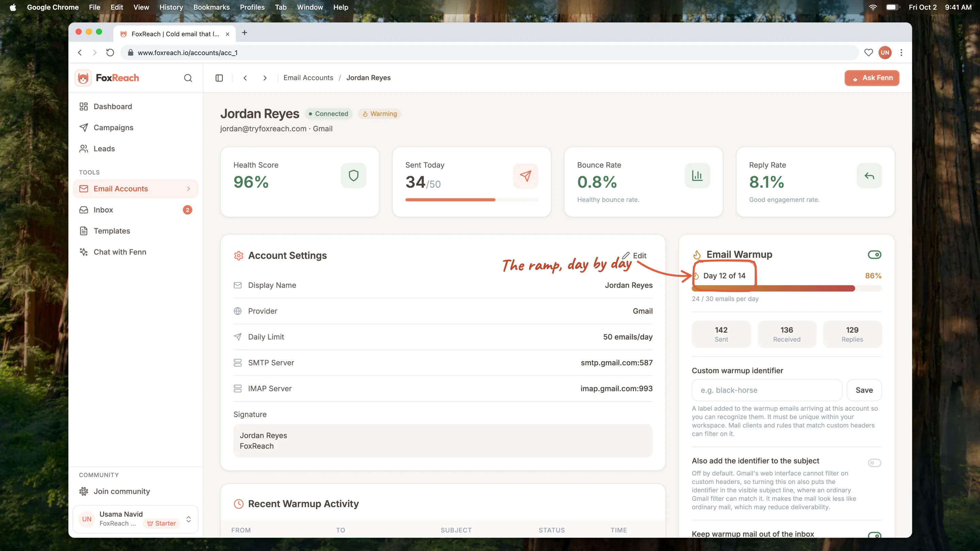The image size is (980, 551).
Task: Click the Sent Today 34/50 progress bar
Action: tap(471, 200)
